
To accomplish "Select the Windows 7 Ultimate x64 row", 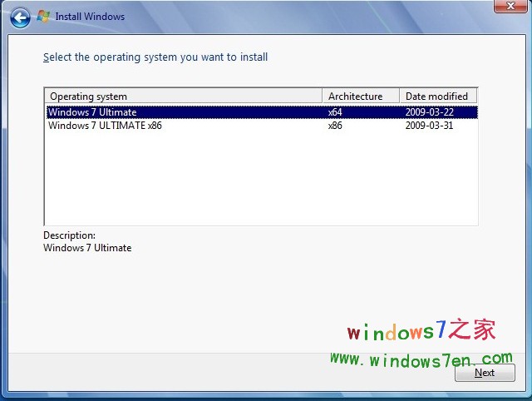I will [262, 112].
